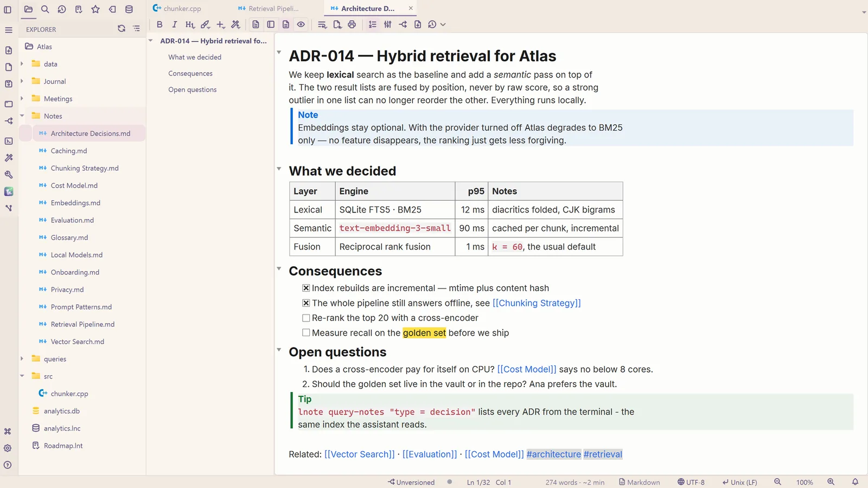Jump to 'Open questions' in outline
The width and height of the screenshot is (868, 488).
[193, 89]
